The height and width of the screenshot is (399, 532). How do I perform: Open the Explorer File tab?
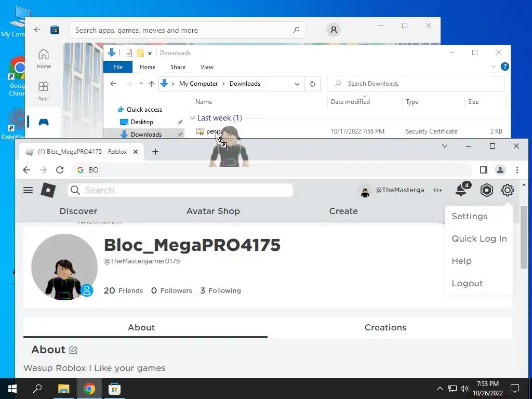(x=118, y=67)
